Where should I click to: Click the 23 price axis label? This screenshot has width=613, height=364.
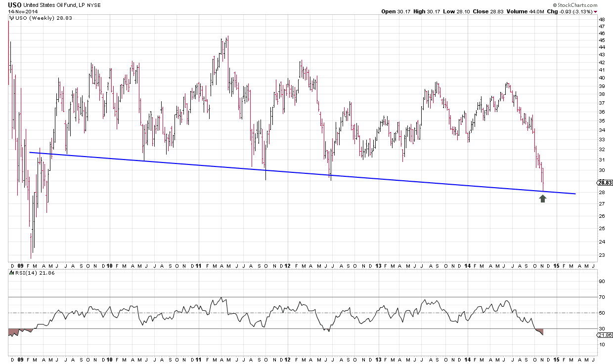tap(602, 255)
